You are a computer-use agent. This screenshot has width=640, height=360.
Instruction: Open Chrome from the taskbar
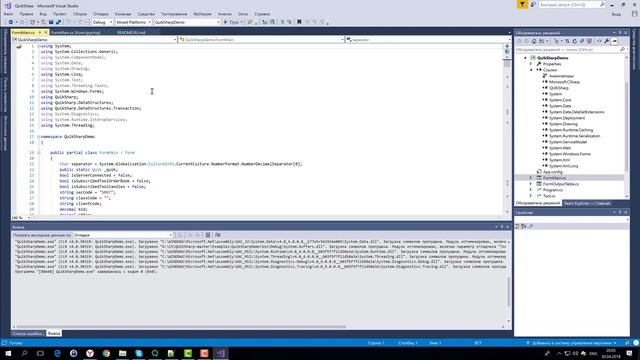(x=106, y=353)
